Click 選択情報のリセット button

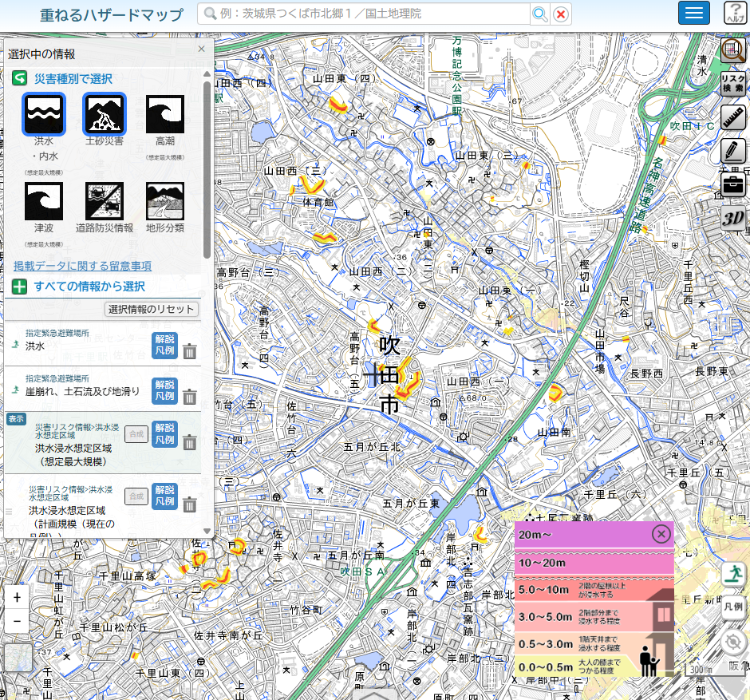pyautogui.click(x=152, y=309)
